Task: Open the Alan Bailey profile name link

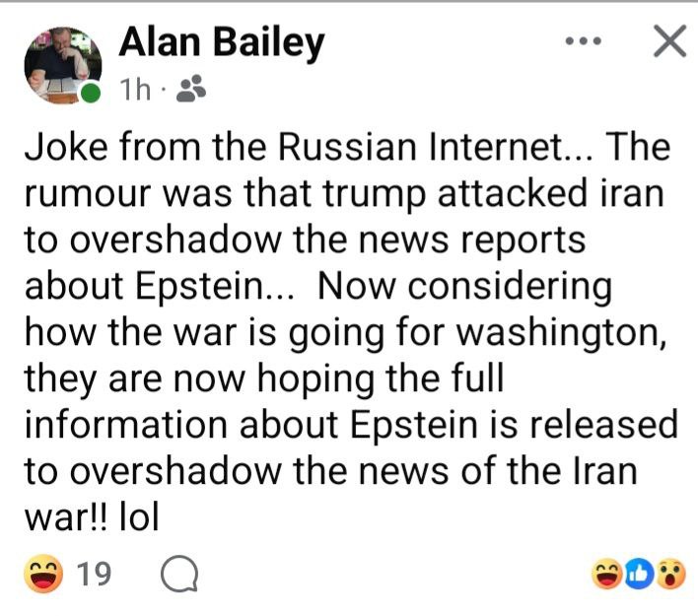Action: (221, 43)
